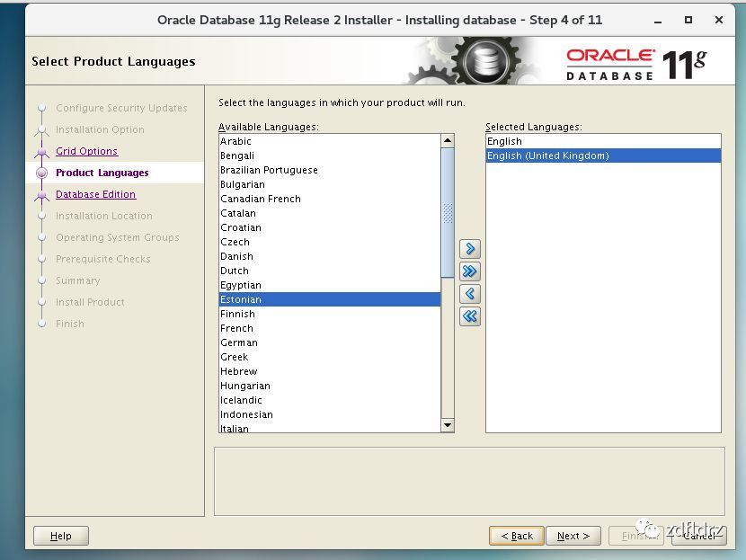Viewport: 746px width, 560px height.
Task: Click the add all languages double-arrow button
Action: point(470,271)
